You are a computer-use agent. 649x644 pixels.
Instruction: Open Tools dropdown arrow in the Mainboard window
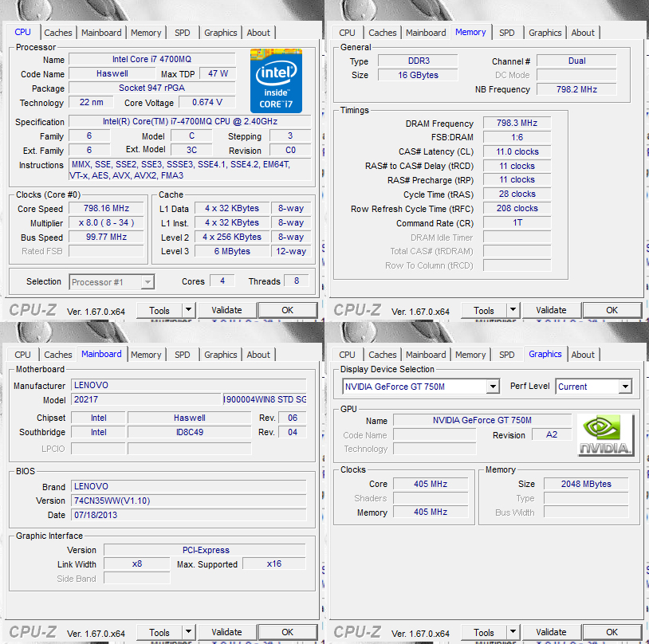point(188,632)
